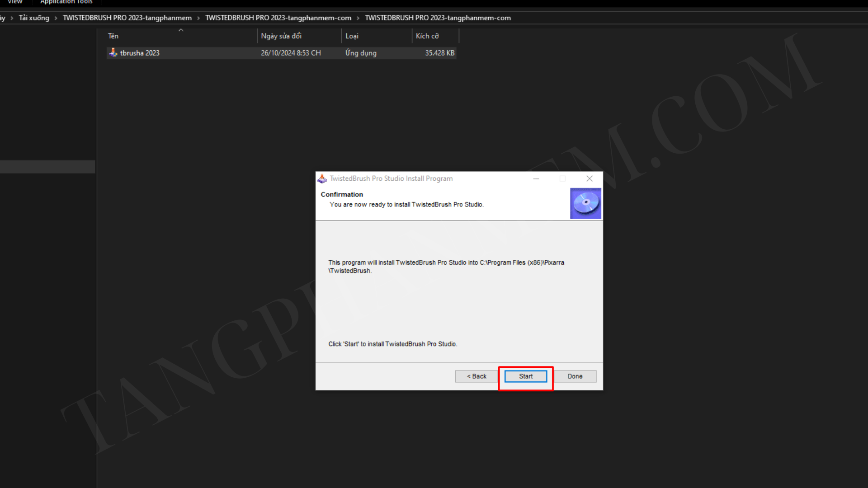Image resolution: width=868 pixels, height=488 pixels.
Task: Click Start to begin installation
Action: point(525,376)
